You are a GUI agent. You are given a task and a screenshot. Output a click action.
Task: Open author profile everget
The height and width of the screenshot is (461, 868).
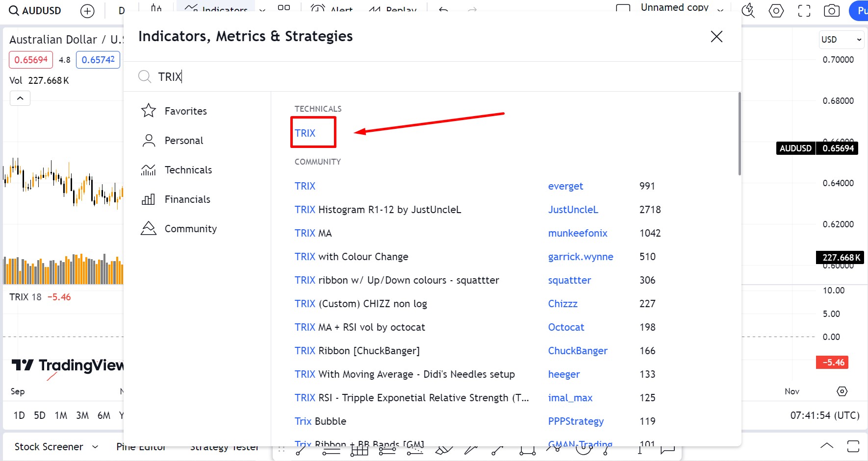pyautogui.click(x=565, y=186)
